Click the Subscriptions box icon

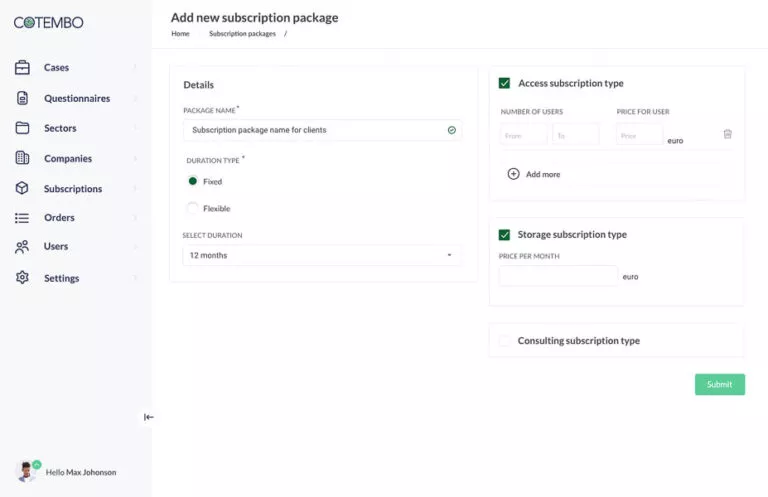(x=22, y=188)
